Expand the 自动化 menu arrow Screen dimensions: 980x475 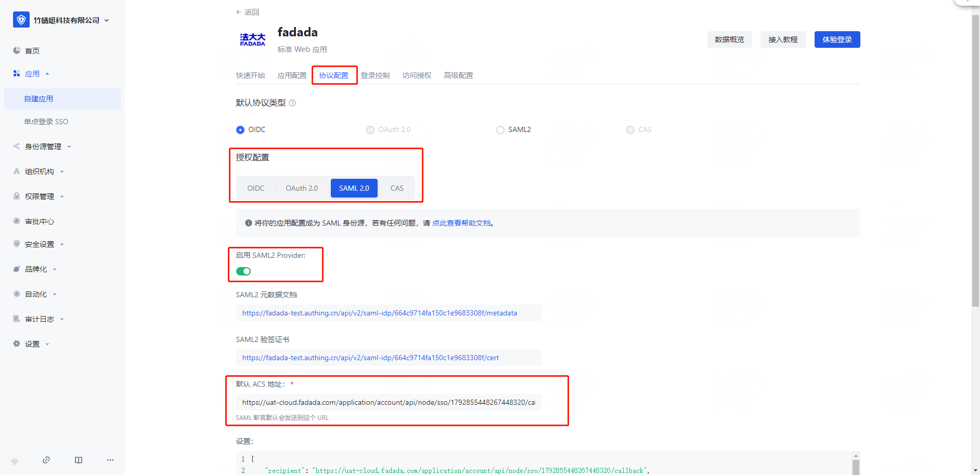[55, 294]
